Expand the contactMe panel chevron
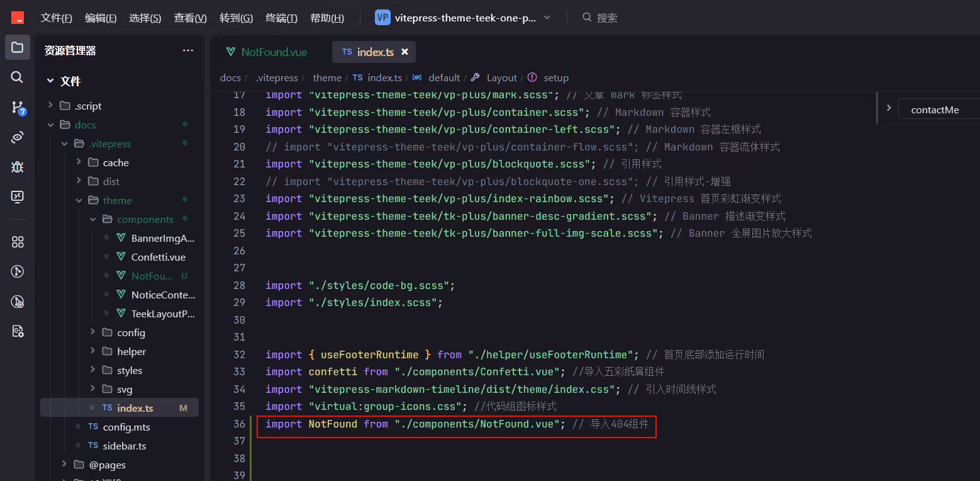This screenshot has width=980, height=481. [x=889, y=108]
